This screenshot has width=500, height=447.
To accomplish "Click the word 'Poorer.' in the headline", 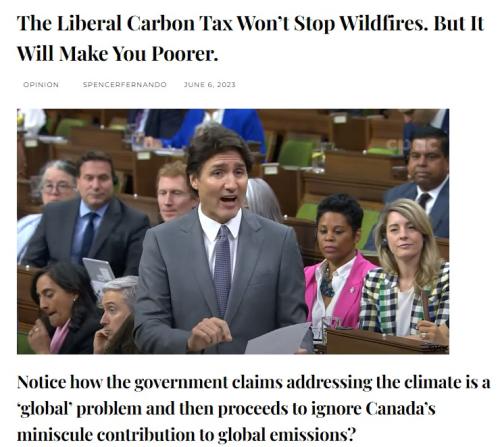I will [185, 54].
